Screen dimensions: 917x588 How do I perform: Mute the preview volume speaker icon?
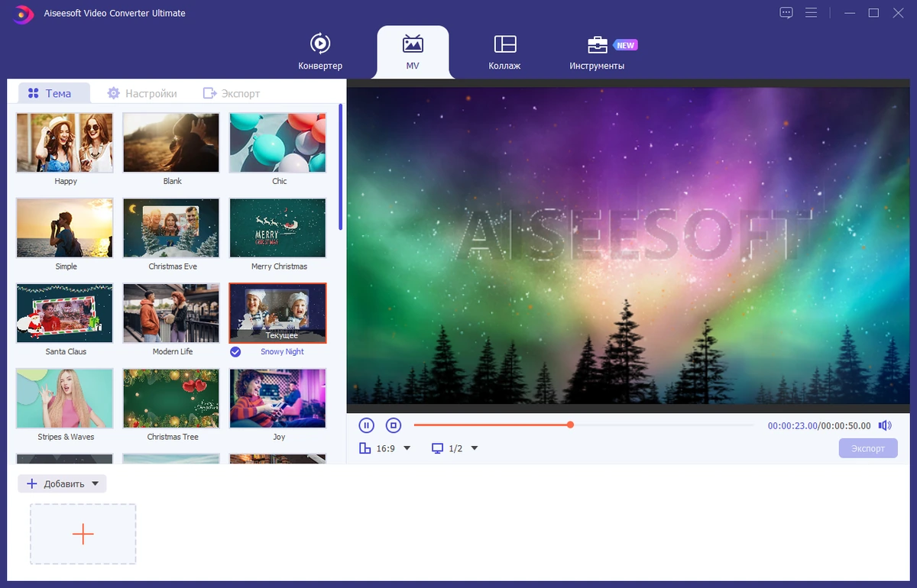click(884, 425)
